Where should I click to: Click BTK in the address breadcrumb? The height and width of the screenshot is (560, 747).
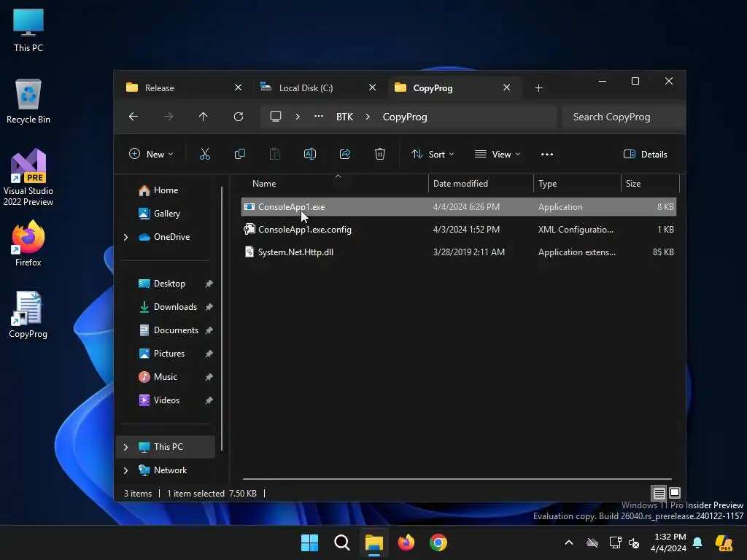pyautogui.click(x=344, y=117)
